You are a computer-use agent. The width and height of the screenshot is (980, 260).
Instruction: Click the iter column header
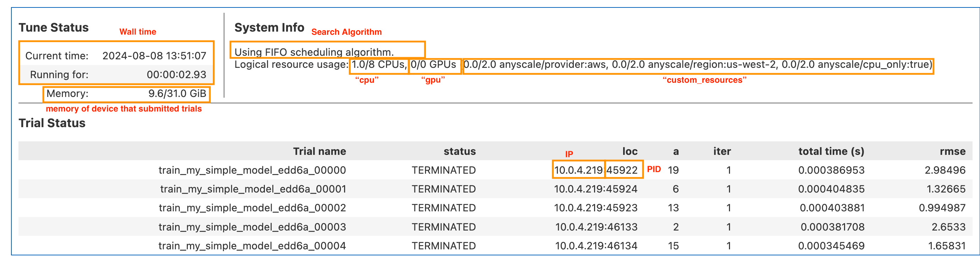(x=722, y=152)
